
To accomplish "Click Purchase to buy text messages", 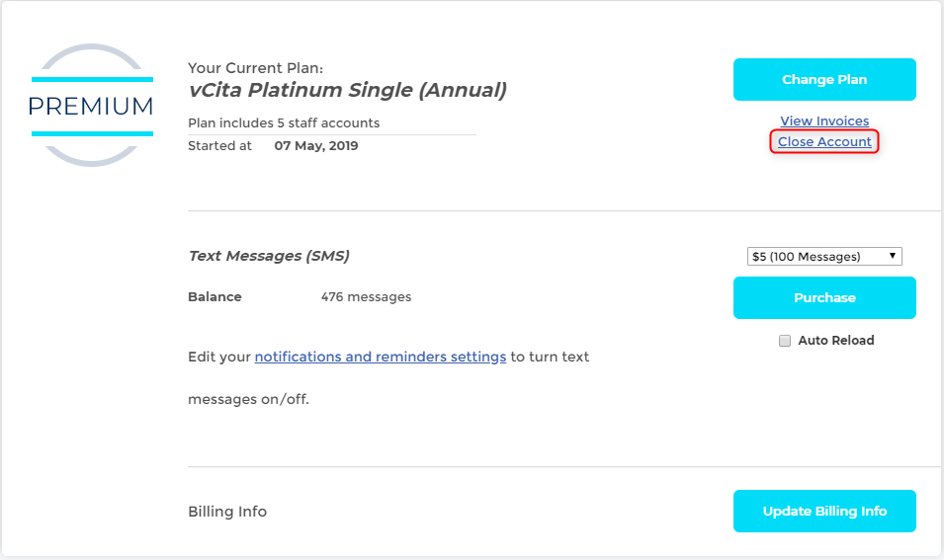I will point(824,297).
